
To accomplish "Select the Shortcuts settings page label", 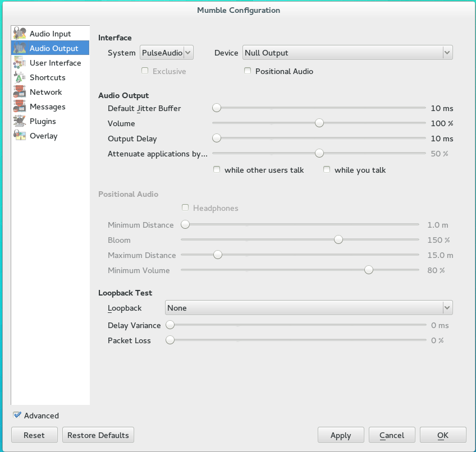I will point(48,77).
